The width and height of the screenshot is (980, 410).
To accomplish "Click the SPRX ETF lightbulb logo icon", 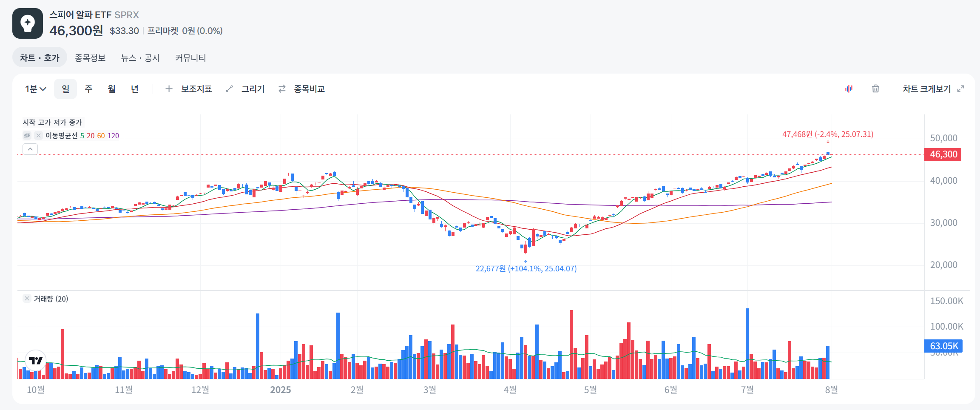I will (28, 23).
